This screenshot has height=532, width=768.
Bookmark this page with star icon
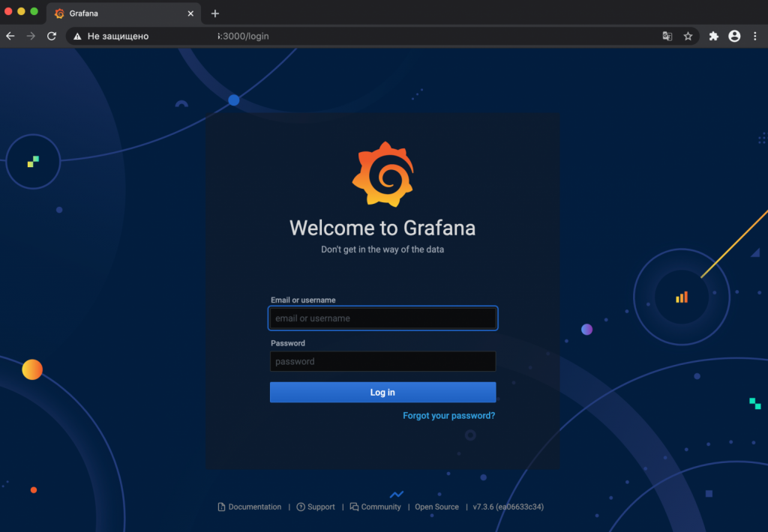[688, 36]
